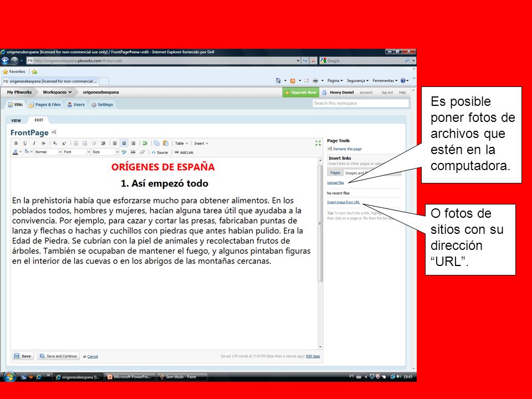
Task: Decrease indent of the paragraph
Action: [94, 143]
